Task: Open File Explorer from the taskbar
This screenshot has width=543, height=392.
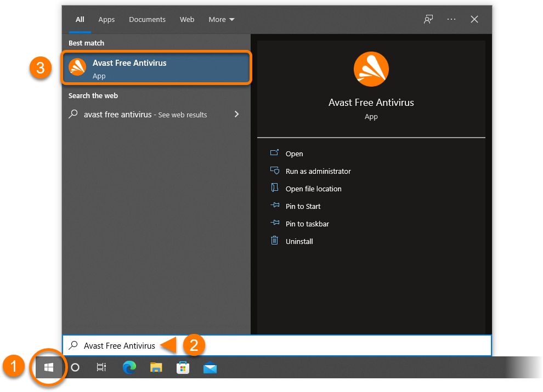Action: point(156,367)
